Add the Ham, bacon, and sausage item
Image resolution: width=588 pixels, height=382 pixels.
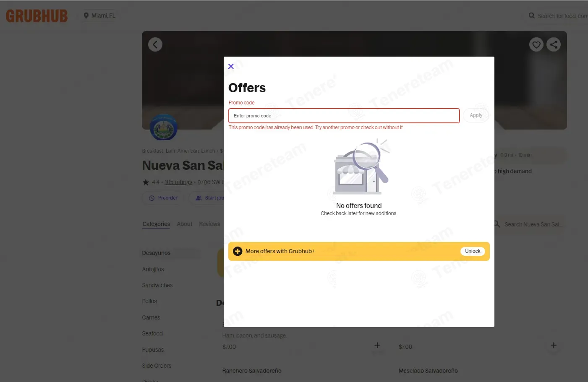point(377,345)
